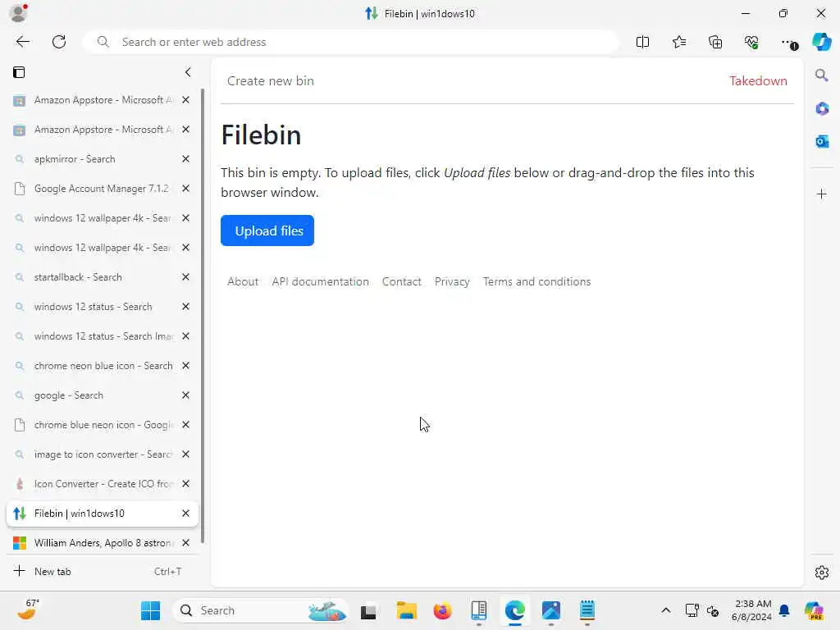This screenshot has height=630, width=840.
Task: Close the Filebin | win1dows10 tab
Action: coord(185,514)
